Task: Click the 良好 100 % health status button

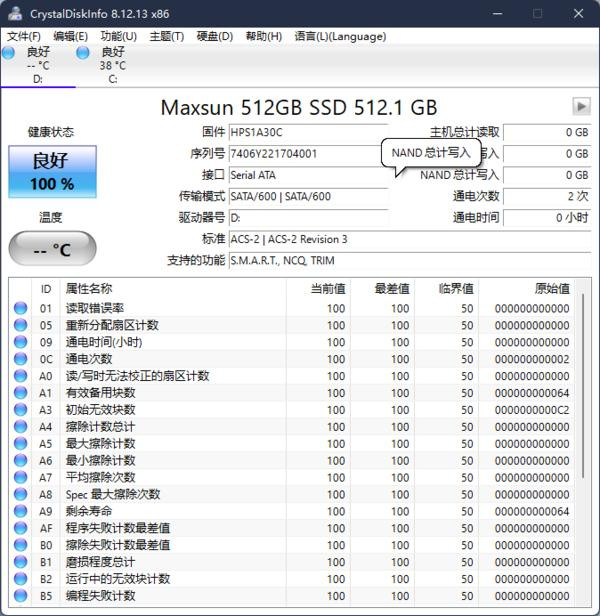Action: [52, 171]
